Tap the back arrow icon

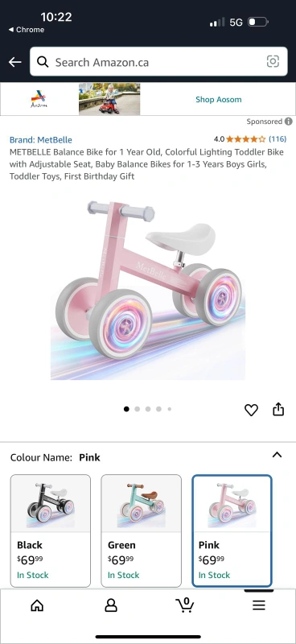[14, 62]
